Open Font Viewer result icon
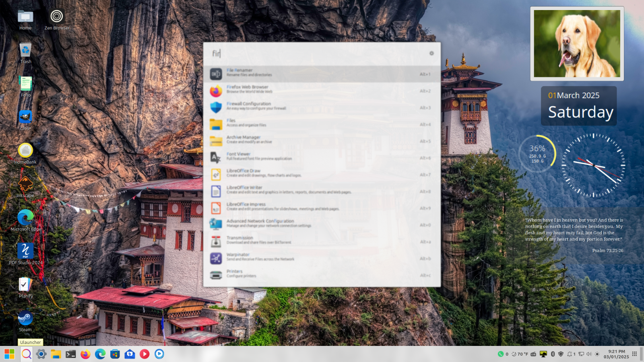 click(216, 158)
